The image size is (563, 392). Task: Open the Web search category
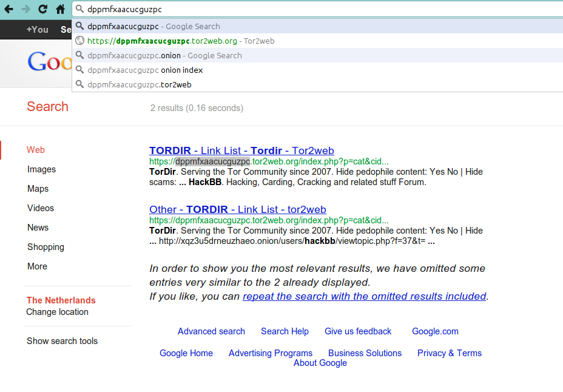(36, 150)
